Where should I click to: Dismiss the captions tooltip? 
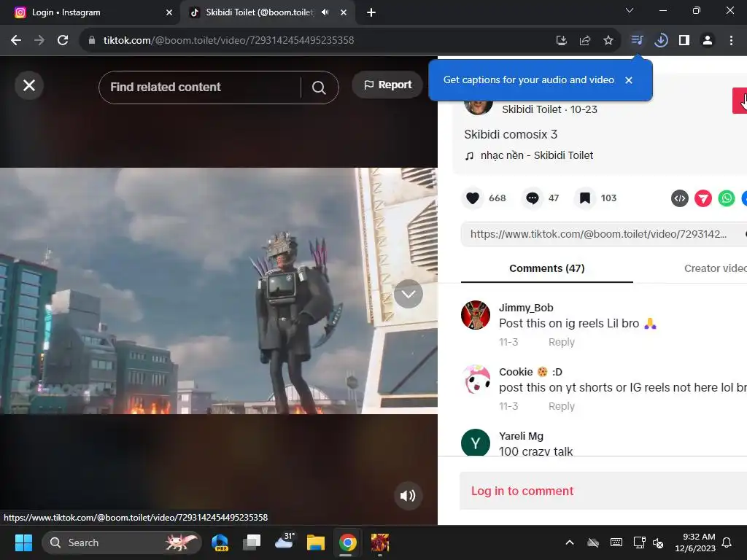629,80
